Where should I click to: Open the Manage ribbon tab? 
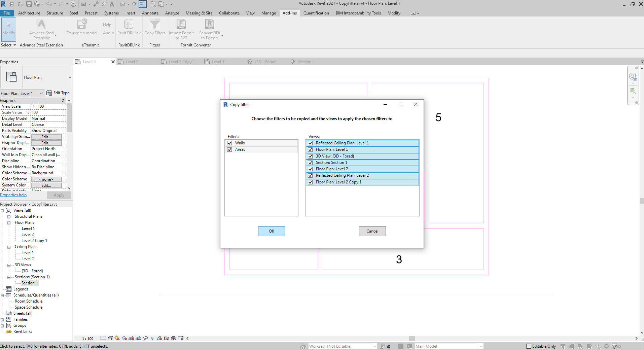point(269,13)
